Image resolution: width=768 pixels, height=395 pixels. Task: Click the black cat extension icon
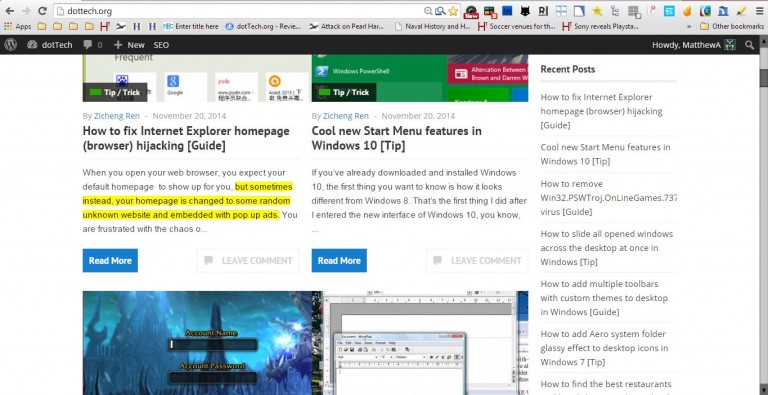pyautogui.click(x=525, y=11)
